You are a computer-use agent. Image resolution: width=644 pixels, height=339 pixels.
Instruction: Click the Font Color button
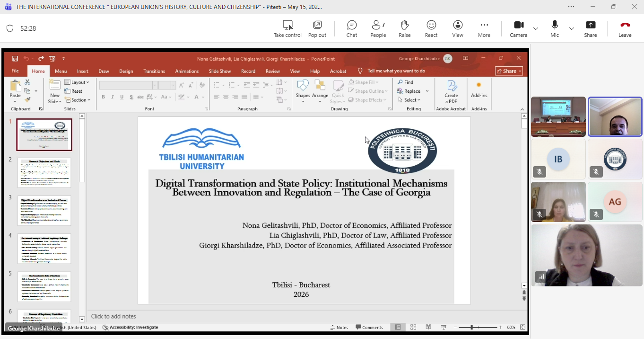197,97
